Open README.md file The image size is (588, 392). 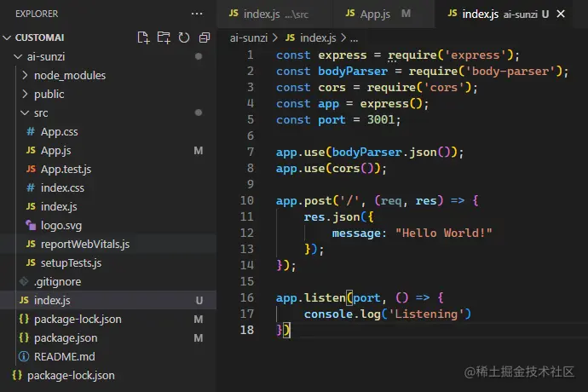(65, 357)
